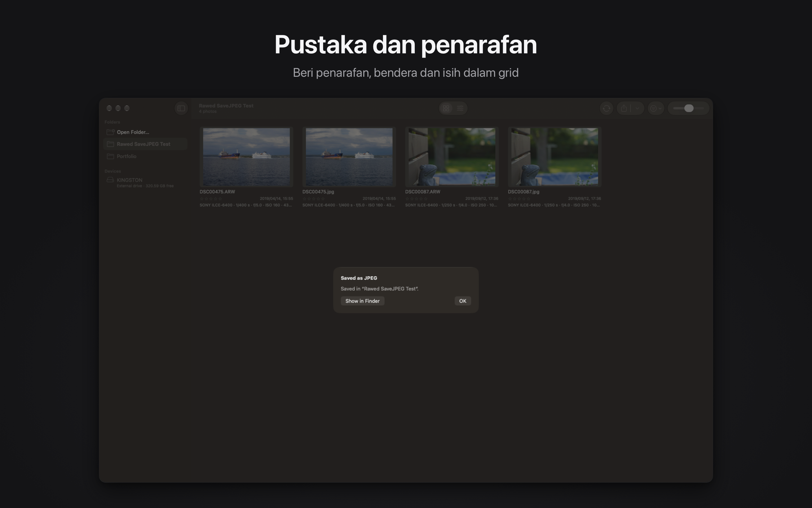Image resolution: width=812 pixels, height=508 pixels.
Task: Select the Portfolio folder
Action: [145, 156]
